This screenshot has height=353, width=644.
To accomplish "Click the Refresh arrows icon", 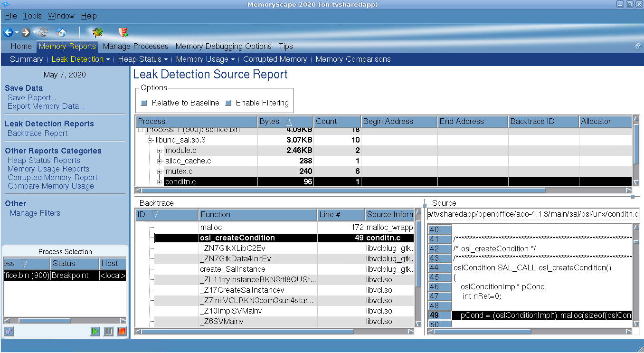I will pyautogui.click(x=43, y=32).
